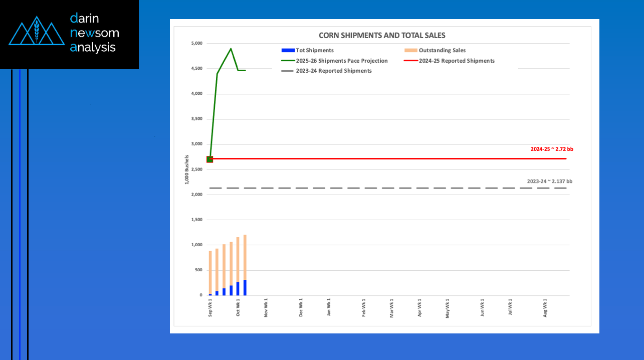Click the chart title Corn Shipments and Total Sales
The width and height of the screenshot is (644, 360).
pyautogui.click(x=382, y=36)
